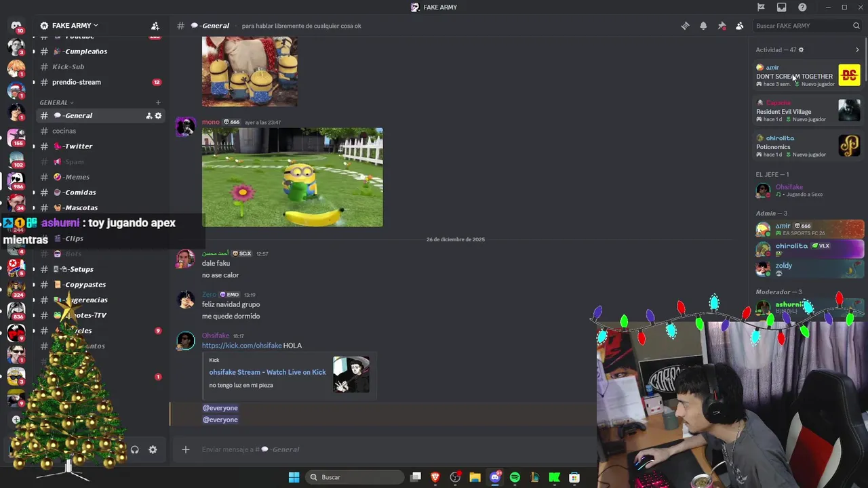Click the plus attachment button in message bar

(x=185, y=449)
